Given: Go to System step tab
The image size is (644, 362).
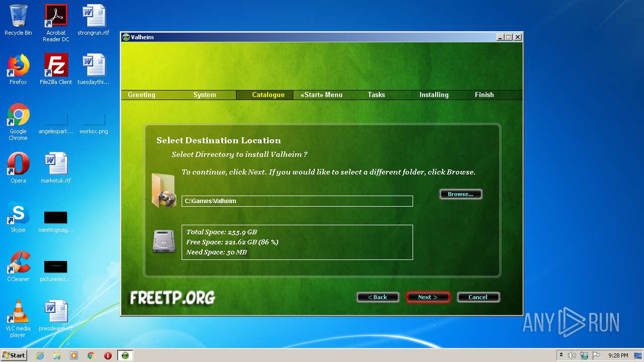Looking at the screenshot, I should tap(205, 95).
